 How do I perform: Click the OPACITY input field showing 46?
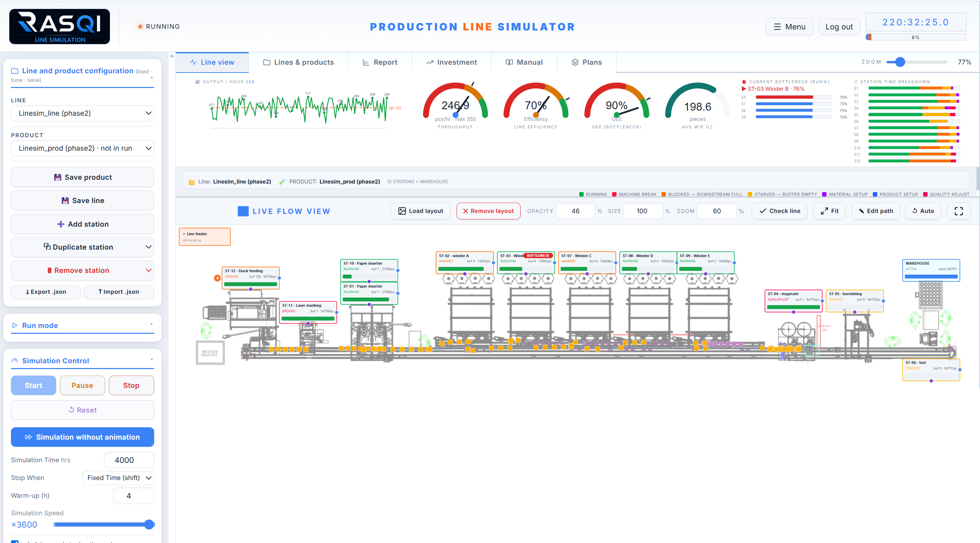point(575,211)
